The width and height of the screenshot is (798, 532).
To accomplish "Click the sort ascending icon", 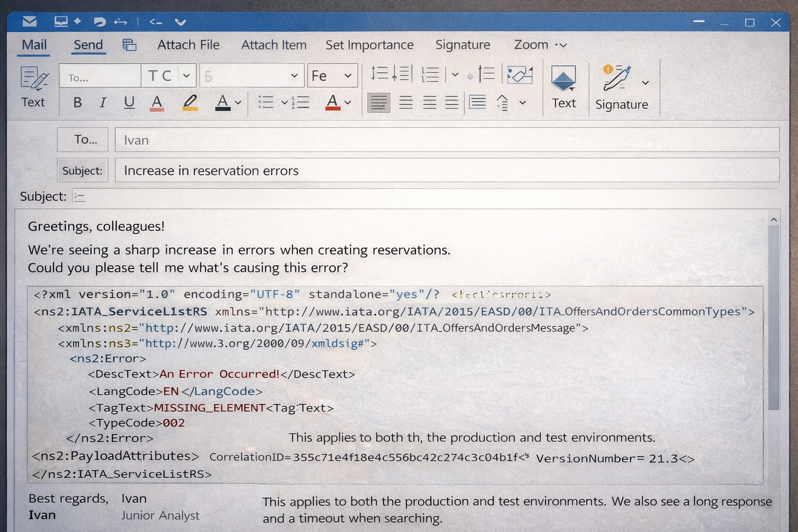I will click(502, 102).
